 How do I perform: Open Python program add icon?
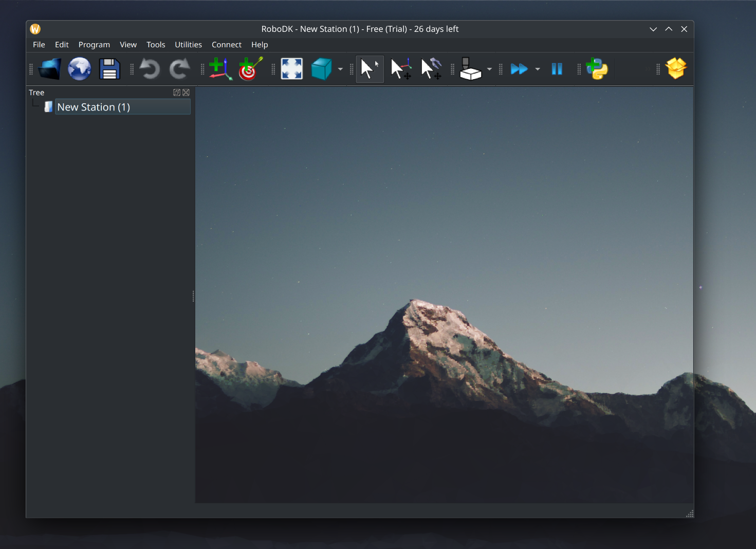coord(597,69)
